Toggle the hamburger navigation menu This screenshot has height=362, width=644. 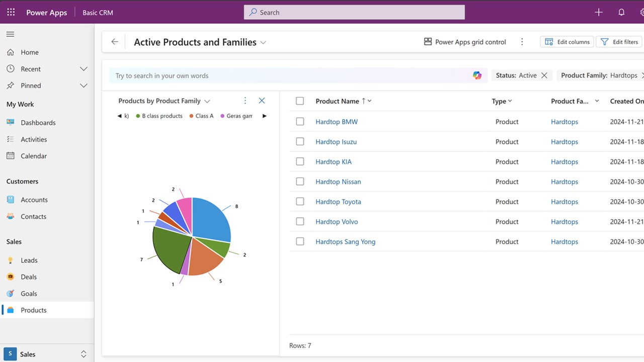coord(10,34)
